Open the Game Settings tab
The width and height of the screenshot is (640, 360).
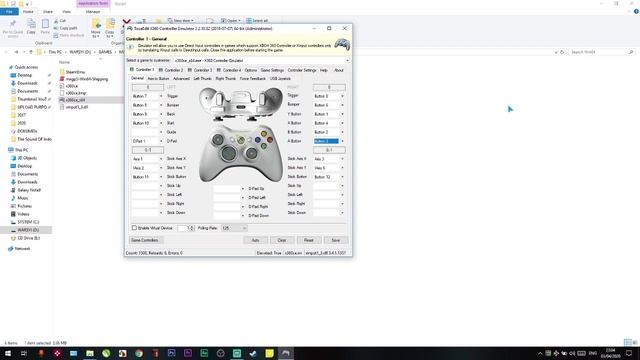click(272, 70)
